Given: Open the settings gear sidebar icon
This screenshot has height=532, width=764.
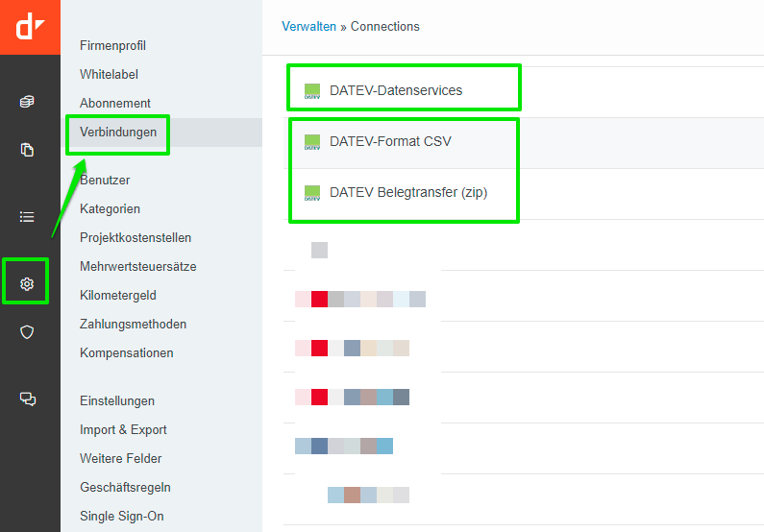Looking at the screenshot, I should click(27, 283).
